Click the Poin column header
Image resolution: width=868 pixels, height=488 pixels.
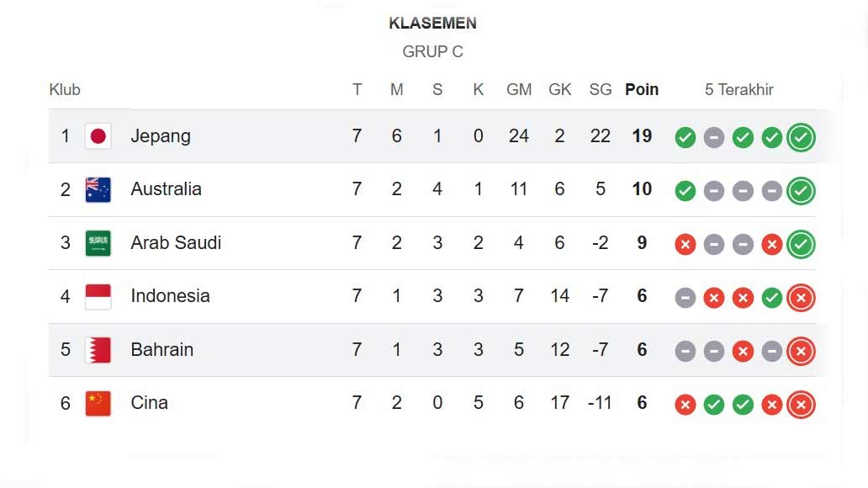coord(642,90)
